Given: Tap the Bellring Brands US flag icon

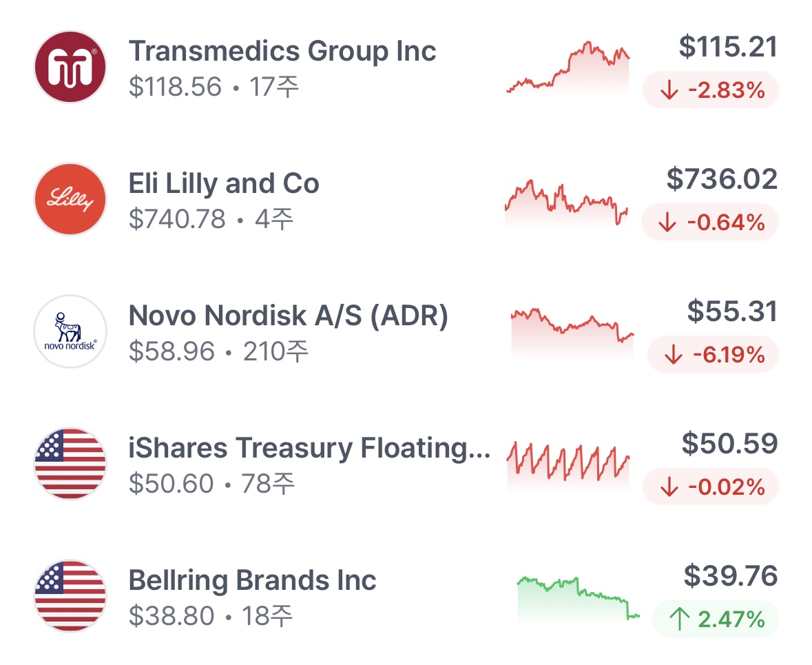Looking at the screenshot, I should coord(70,596).
